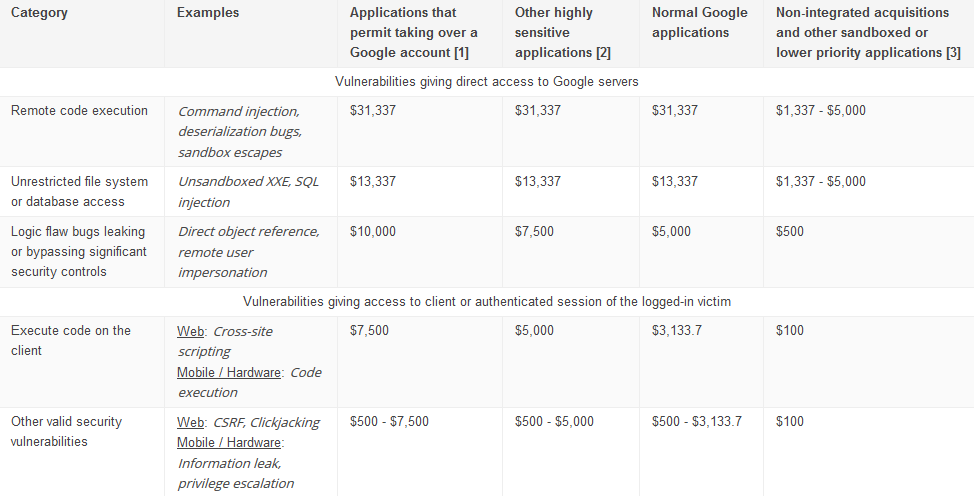Image resolution: width=974 pixels, height=496 pixels.
Task: Click the footnote [1] reference in header
Action: [459, 52]
